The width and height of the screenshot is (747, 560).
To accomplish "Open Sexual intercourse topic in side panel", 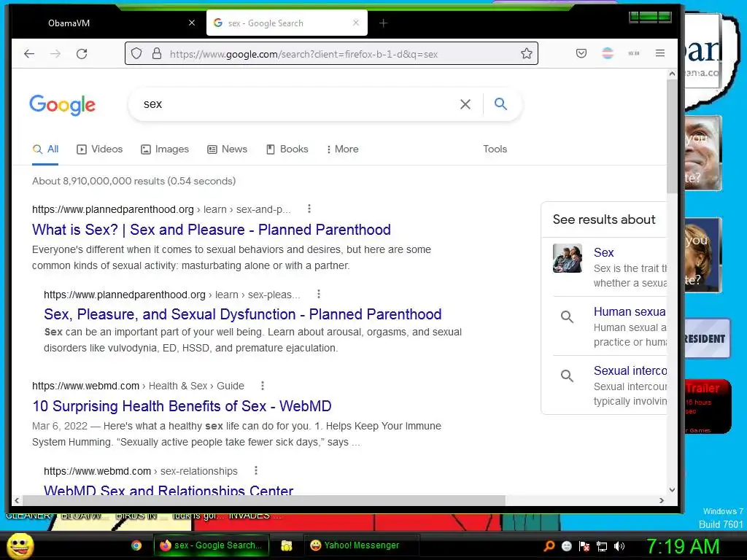I will [630, 370].
